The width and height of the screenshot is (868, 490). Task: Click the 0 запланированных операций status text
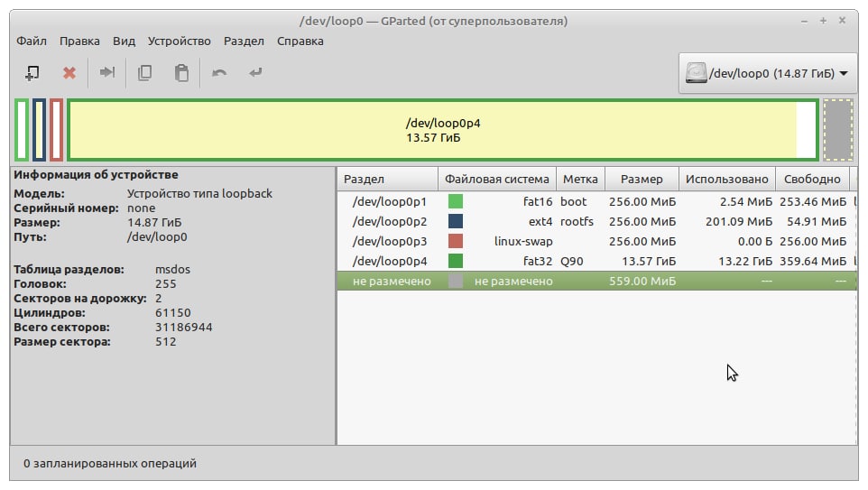109,464
